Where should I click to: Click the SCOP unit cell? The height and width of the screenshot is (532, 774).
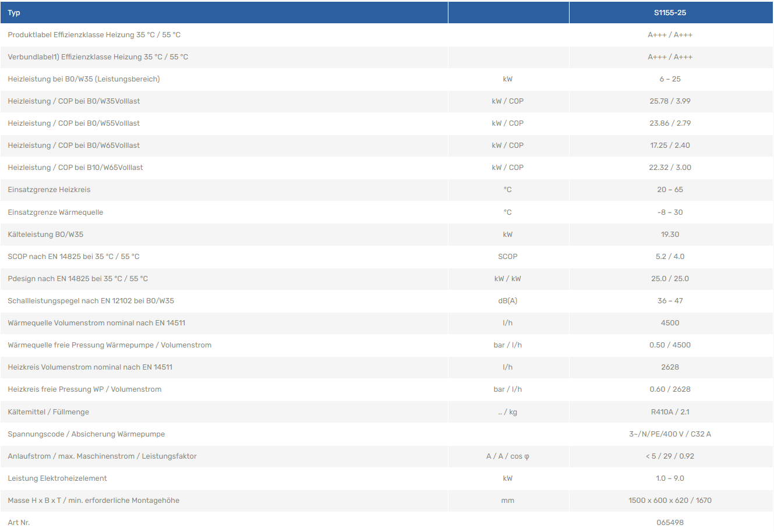click(507, 257)
